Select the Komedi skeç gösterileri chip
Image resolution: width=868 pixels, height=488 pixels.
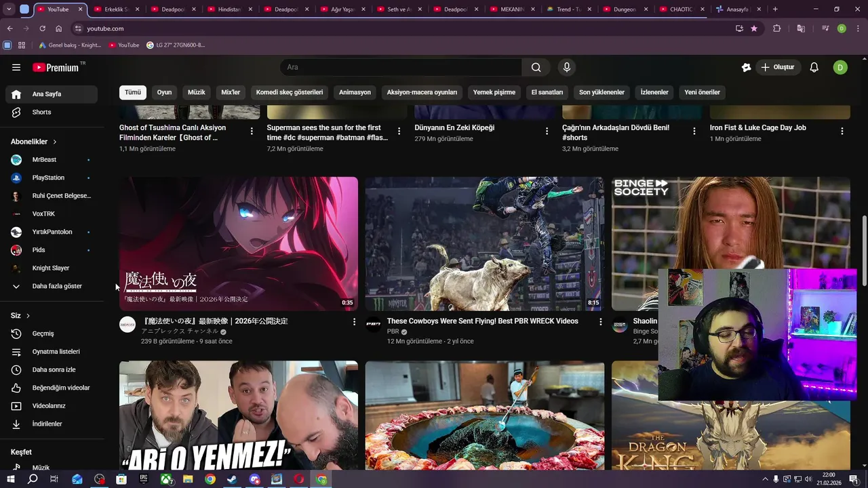coord(290,92)
